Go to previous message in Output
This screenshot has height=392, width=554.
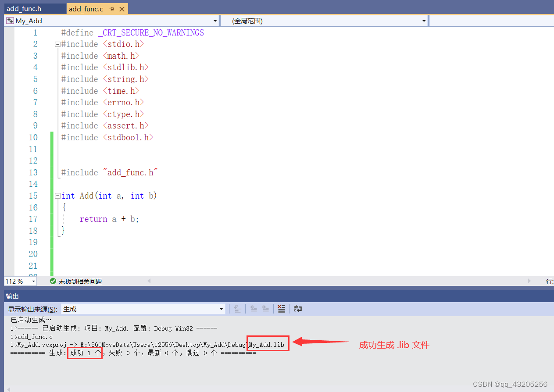[254, 309]
